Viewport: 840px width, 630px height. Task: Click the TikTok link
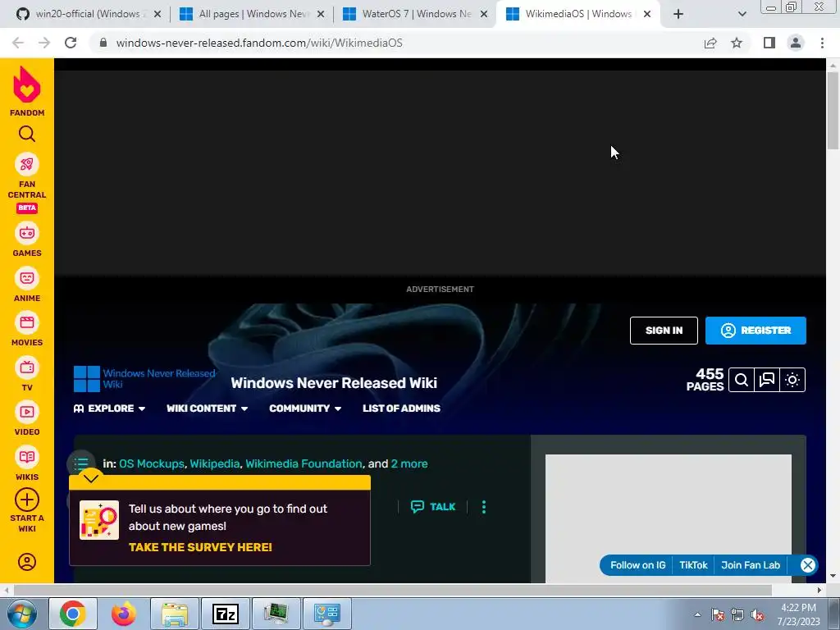[693, 565]
